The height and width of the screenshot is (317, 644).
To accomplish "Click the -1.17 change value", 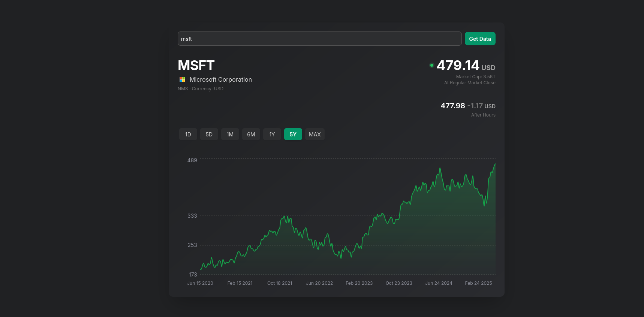I will point(475,106).
